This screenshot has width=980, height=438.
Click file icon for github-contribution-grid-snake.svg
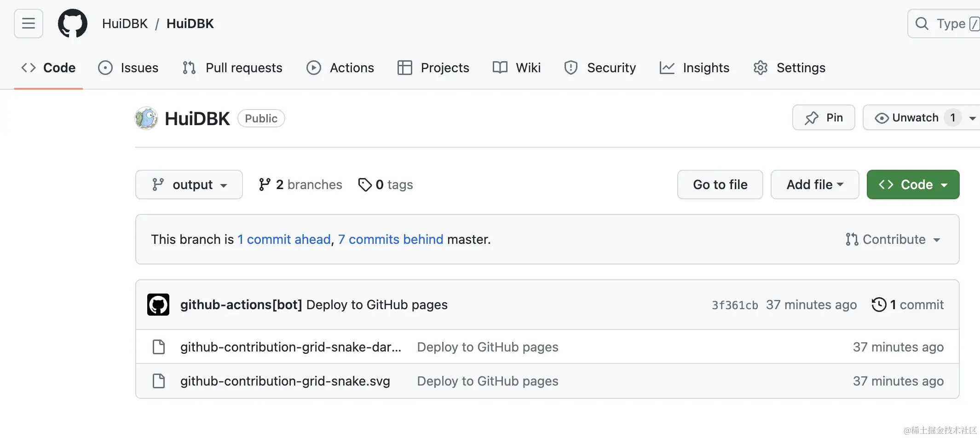tap(159, 381)
